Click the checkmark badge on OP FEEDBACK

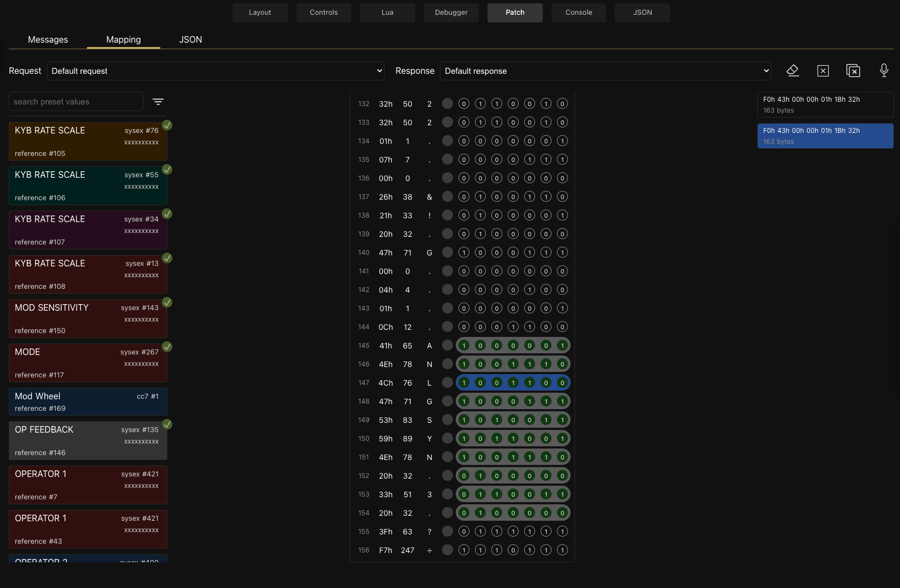click(x=167, y=424)
